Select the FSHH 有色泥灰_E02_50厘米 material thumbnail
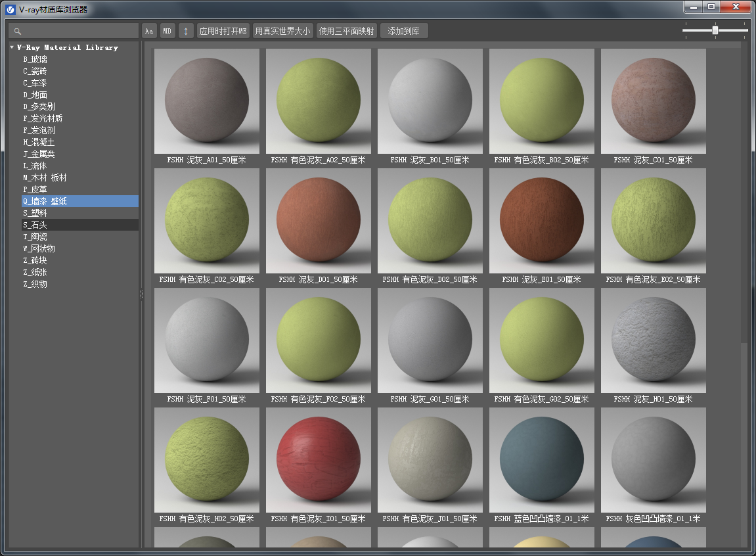This screenshot has width=756, height=556. [x=654, y=221]
